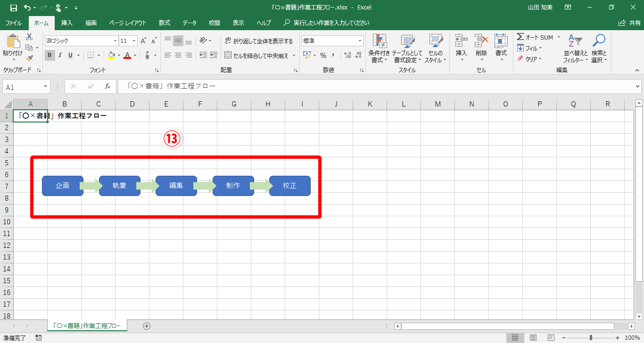
Task: Click the Paste clipboard icon
Action: pos(13,41)
